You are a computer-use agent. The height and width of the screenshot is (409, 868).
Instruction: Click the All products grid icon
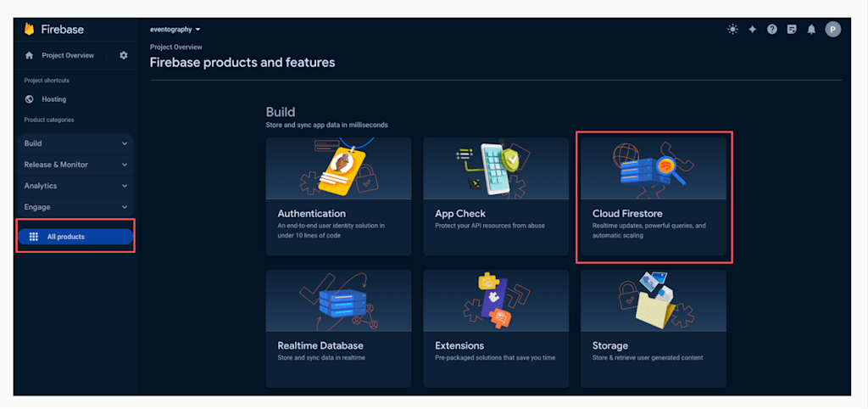click(33, 237)
